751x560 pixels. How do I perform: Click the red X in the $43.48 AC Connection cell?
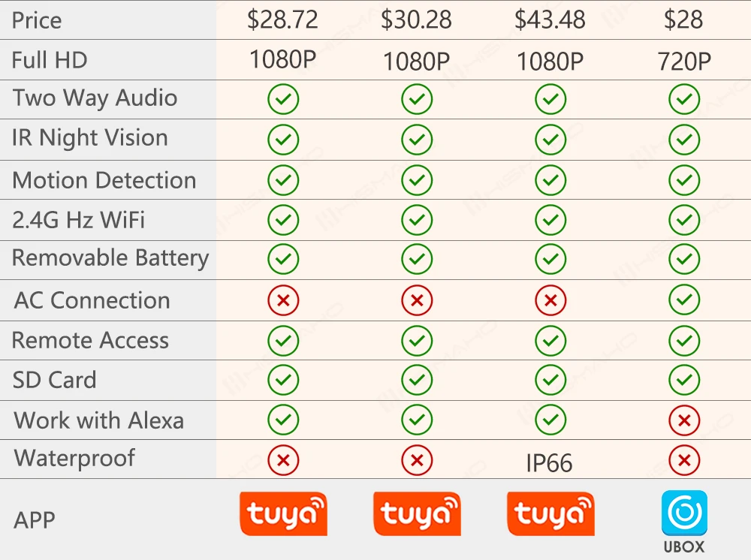[550, 301]
